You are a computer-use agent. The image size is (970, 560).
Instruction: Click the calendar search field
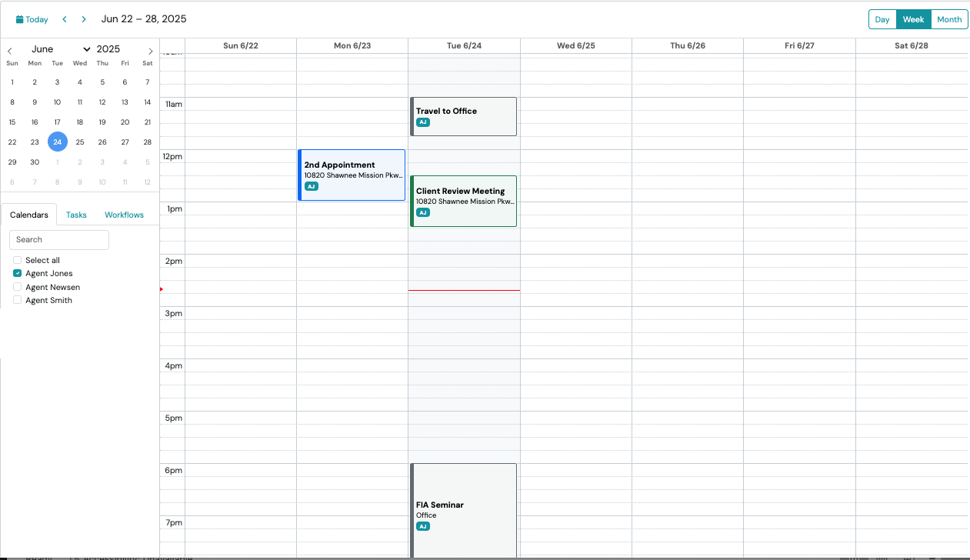59,239
